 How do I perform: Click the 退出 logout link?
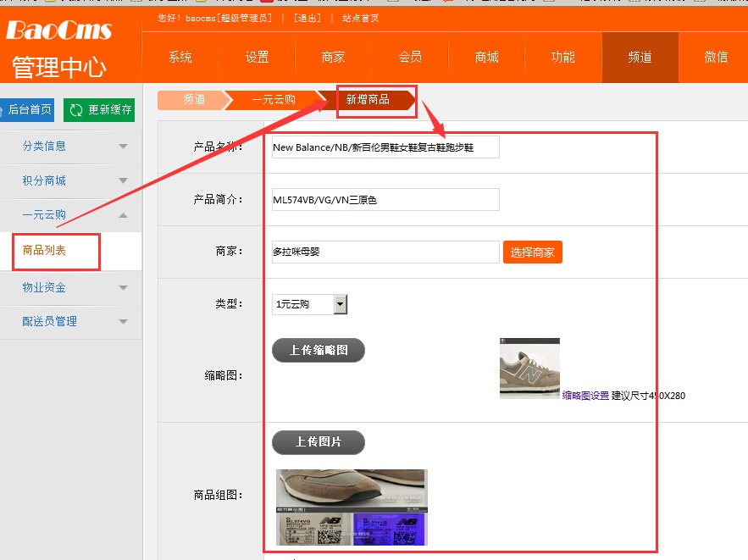[x=308, y=18]
